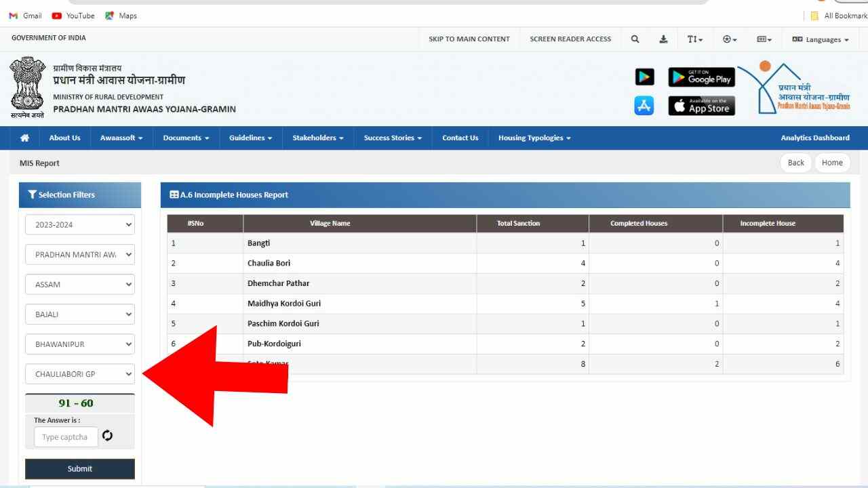Click the PMAY-G house logo

point(793,87)
